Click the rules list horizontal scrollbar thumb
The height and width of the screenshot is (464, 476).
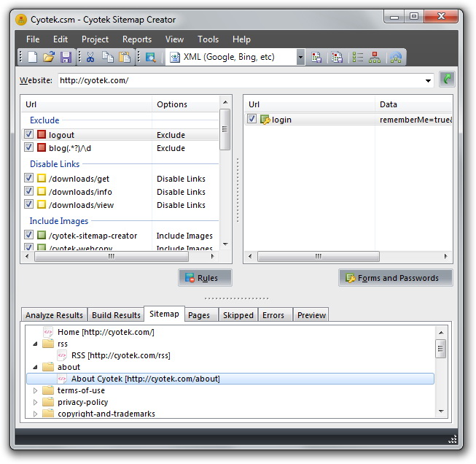[112, 256]
